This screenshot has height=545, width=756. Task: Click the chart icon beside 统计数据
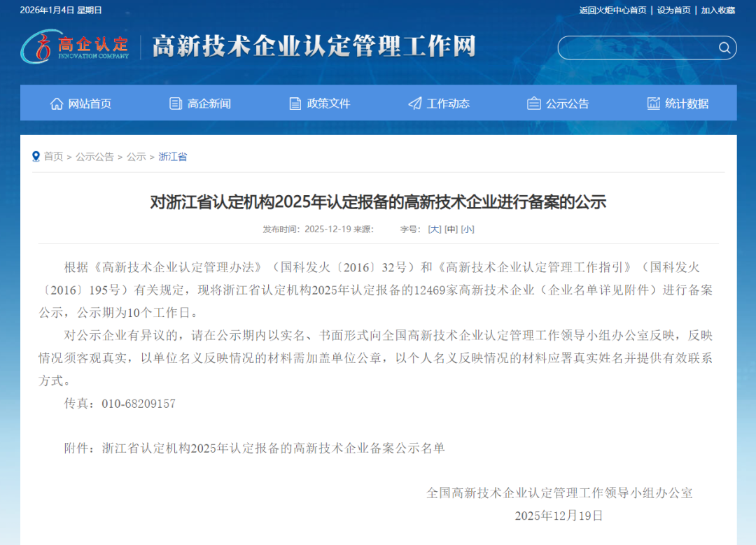pyautogui.click(x=653, y=104)
